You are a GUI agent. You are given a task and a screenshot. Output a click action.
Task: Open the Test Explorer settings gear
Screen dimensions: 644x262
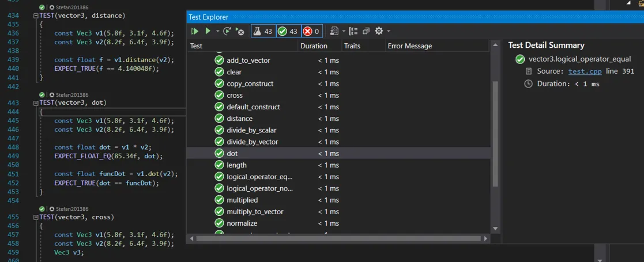379,31
